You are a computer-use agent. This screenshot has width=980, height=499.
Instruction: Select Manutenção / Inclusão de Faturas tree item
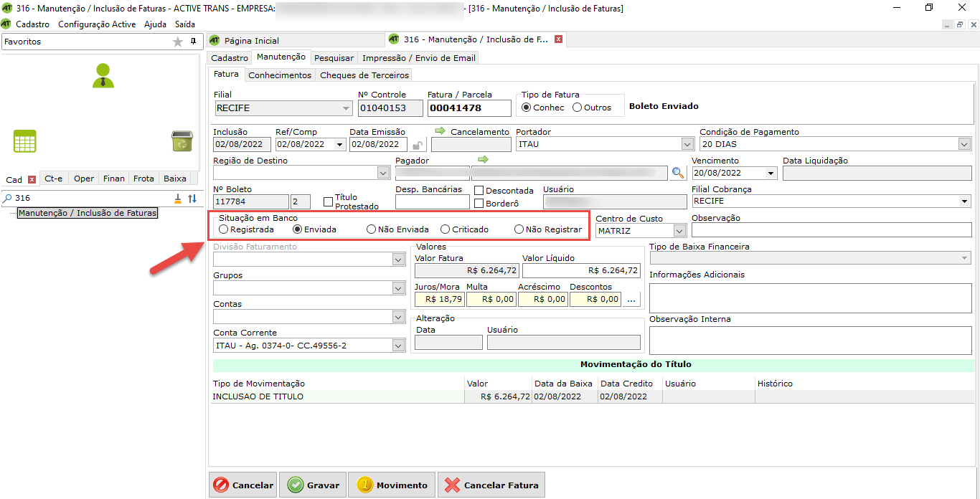[x=88, y=213]
